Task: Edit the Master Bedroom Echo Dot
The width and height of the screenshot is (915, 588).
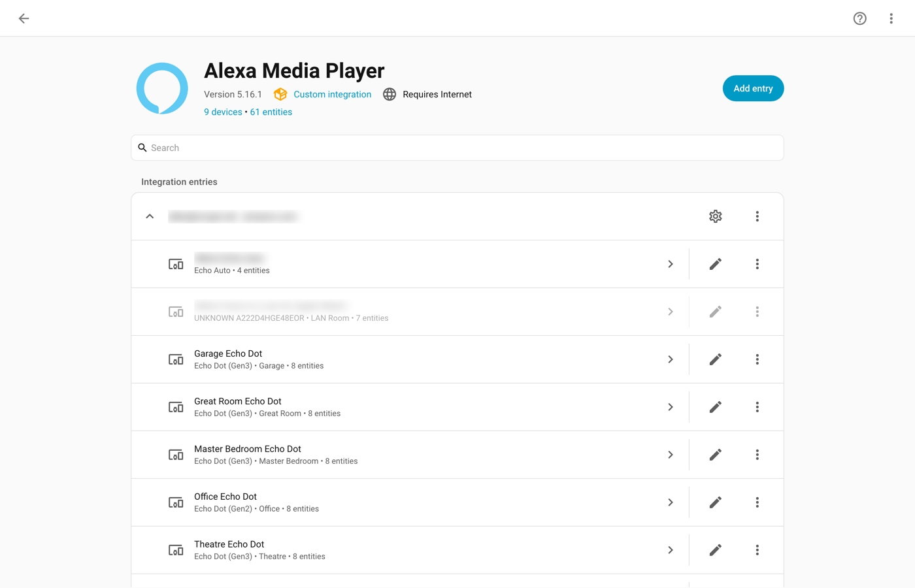Action: [x=716, y=455]
